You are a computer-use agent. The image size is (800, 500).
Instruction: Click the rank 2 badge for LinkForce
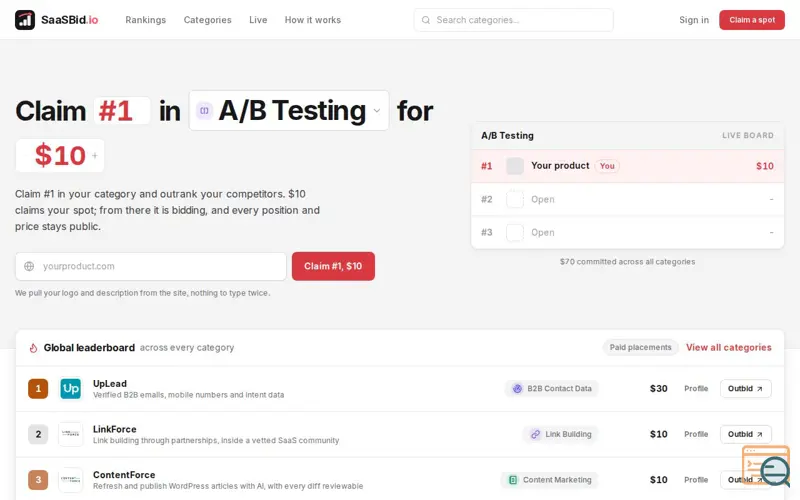coord(38,434)
